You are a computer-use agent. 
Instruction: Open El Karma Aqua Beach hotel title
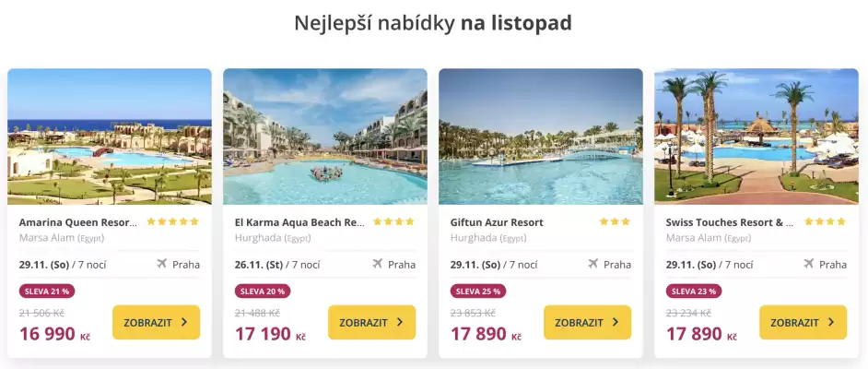tap(299, 222)
